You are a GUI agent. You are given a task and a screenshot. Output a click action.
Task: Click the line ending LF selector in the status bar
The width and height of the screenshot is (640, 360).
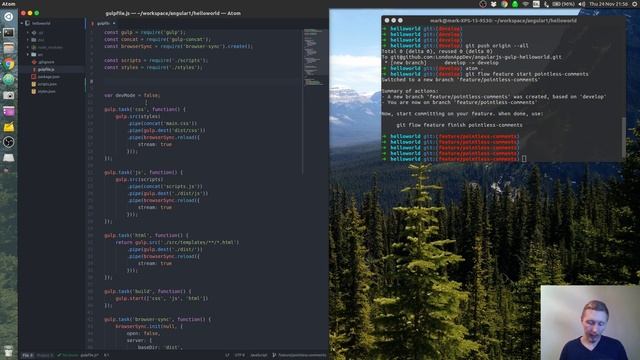[x=227, y=355]
